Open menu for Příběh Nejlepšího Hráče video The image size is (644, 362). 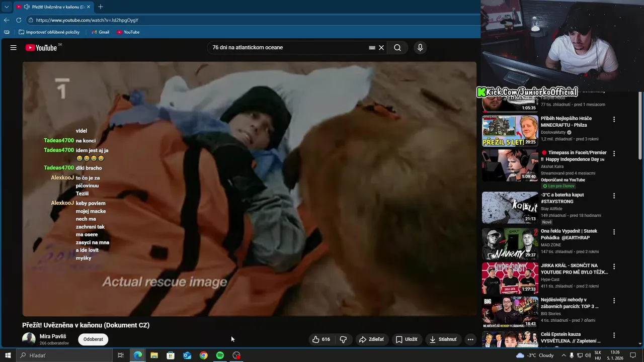(x=614, y=120)
